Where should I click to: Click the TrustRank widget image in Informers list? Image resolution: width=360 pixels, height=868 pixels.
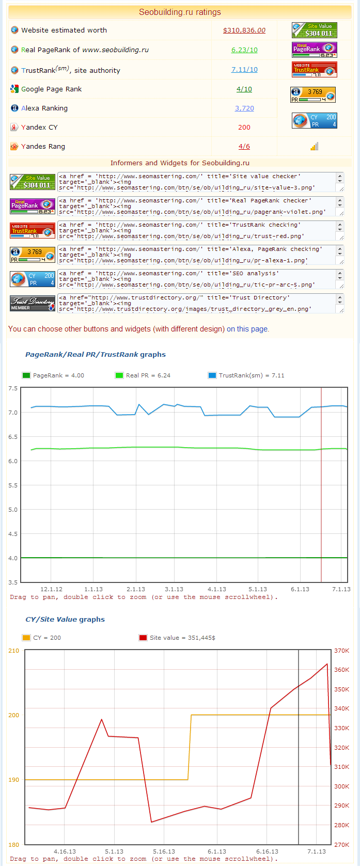[33, 230]
